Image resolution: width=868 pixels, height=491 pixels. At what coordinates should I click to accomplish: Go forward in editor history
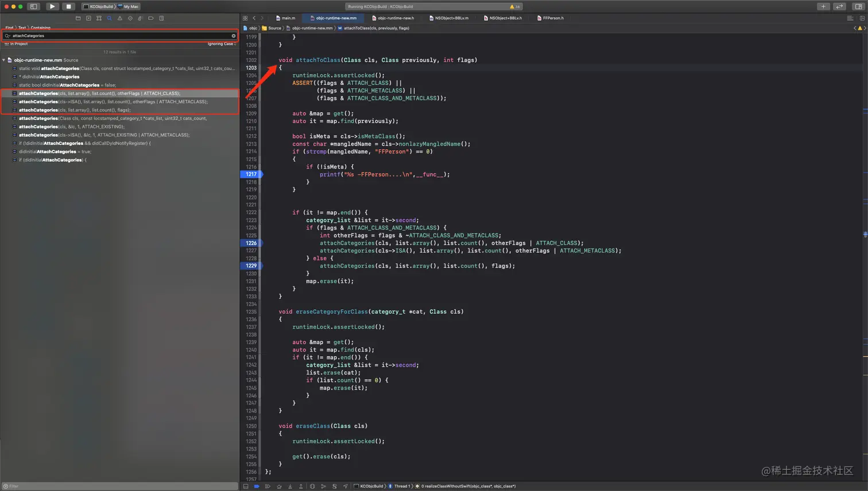(262, 18)
